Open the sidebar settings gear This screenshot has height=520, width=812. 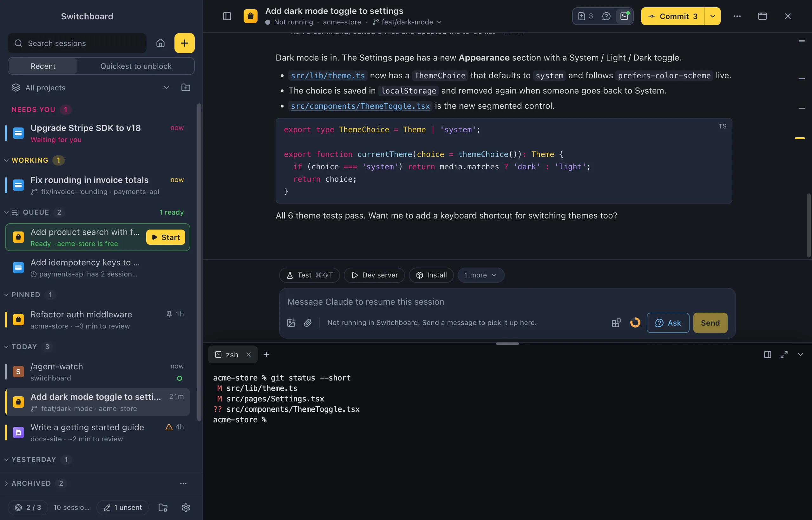[186, 508]
